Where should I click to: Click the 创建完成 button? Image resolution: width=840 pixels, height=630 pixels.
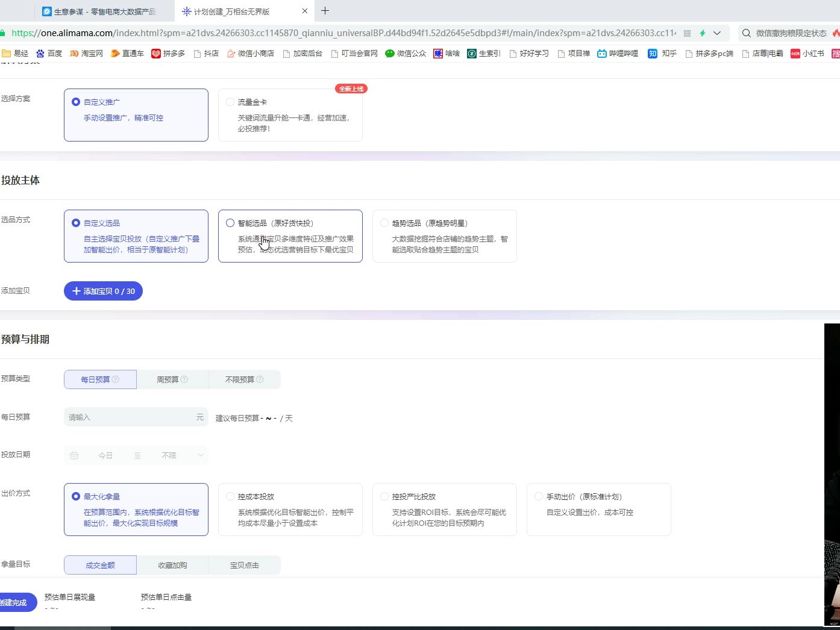coord(17,602)
